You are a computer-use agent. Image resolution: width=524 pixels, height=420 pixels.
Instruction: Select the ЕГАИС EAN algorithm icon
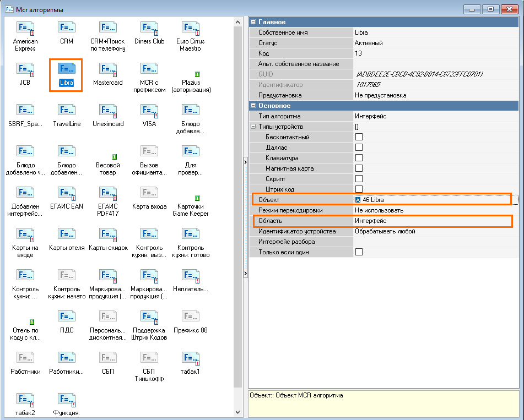67,194
